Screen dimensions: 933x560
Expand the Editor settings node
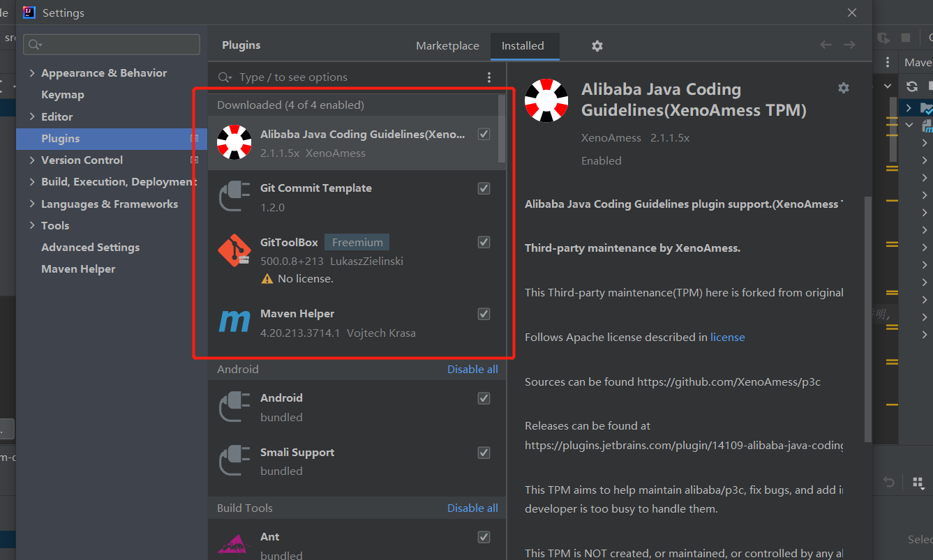point(32,117)
